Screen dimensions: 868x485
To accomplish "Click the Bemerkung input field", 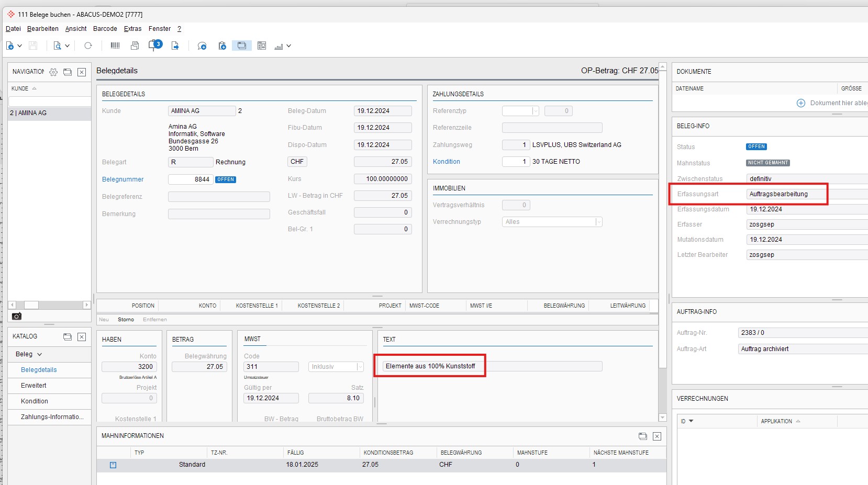I will pyautogui.click(x=219, y=214).
